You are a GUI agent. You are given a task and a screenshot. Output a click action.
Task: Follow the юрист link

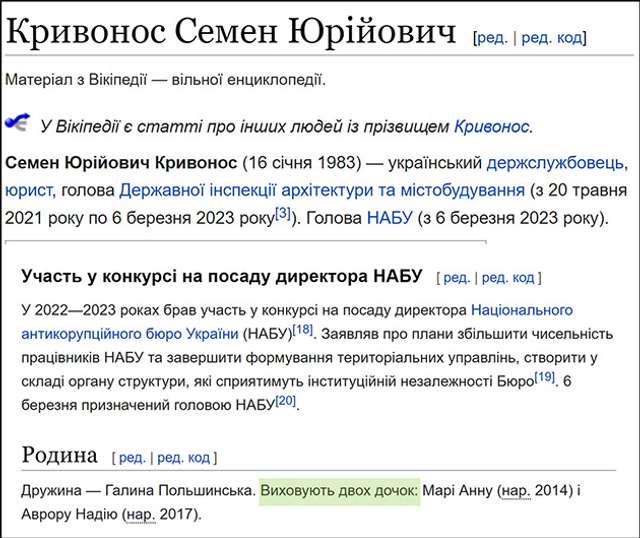point(30,190)
